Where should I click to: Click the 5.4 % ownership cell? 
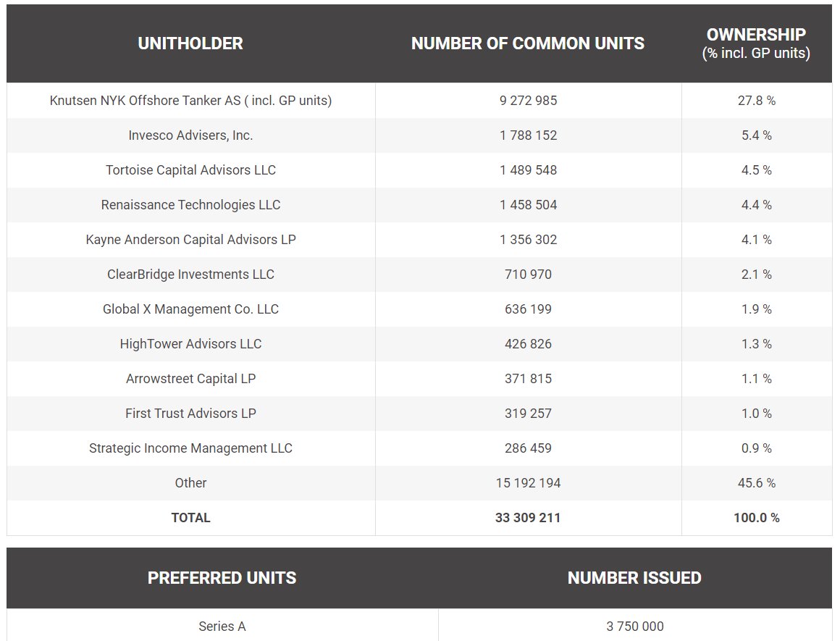tap(757, 135)
